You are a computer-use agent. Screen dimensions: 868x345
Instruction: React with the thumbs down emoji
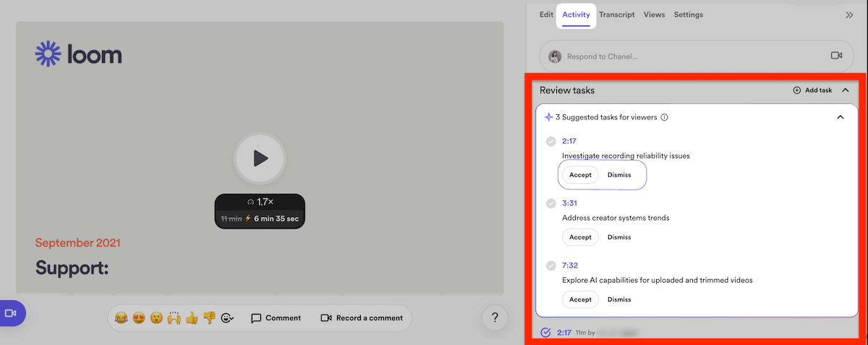(x=209, y=318)
